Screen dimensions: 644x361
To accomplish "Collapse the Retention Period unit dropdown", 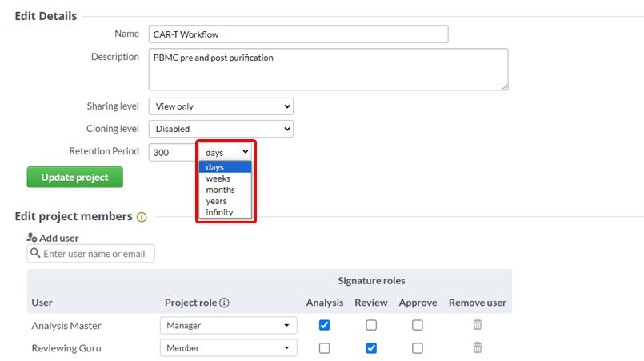I will (226, 152).
